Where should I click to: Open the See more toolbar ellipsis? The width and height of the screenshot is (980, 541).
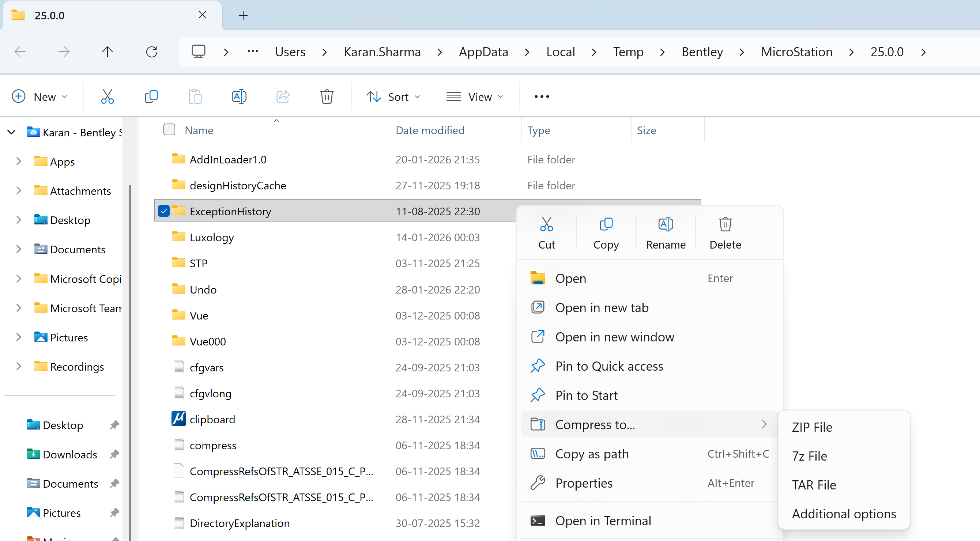click(542, 97)
